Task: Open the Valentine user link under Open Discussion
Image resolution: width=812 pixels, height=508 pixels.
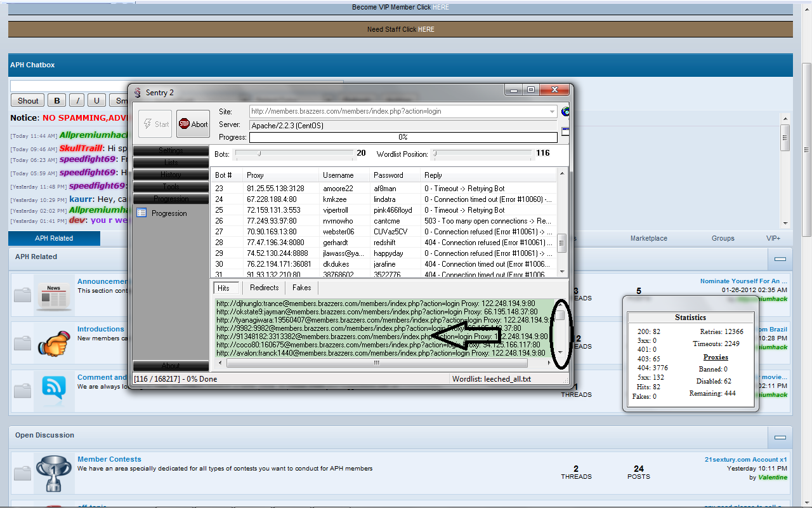Action: 773,478
